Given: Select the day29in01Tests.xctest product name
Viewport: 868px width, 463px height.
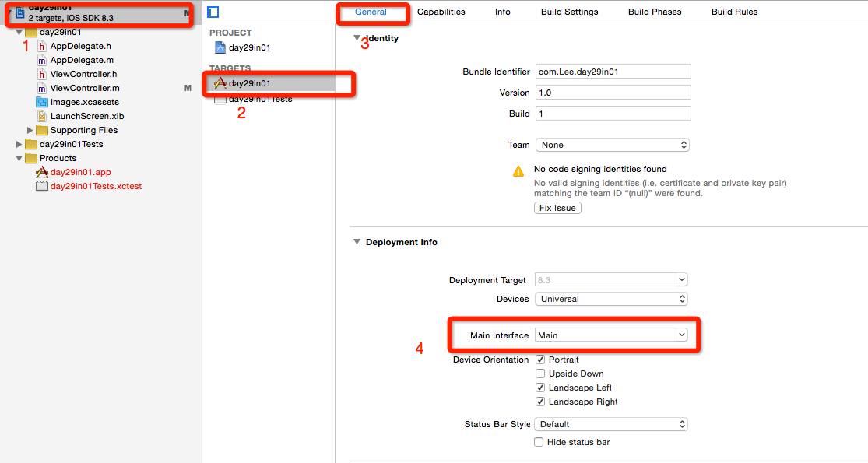Looking at the screenshot, I should tap(96, 187).
